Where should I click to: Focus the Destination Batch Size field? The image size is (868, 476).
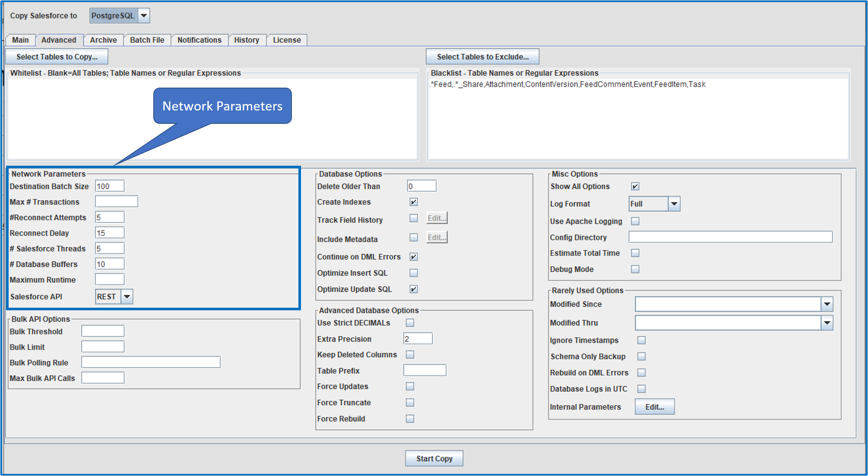click(110, 186)
